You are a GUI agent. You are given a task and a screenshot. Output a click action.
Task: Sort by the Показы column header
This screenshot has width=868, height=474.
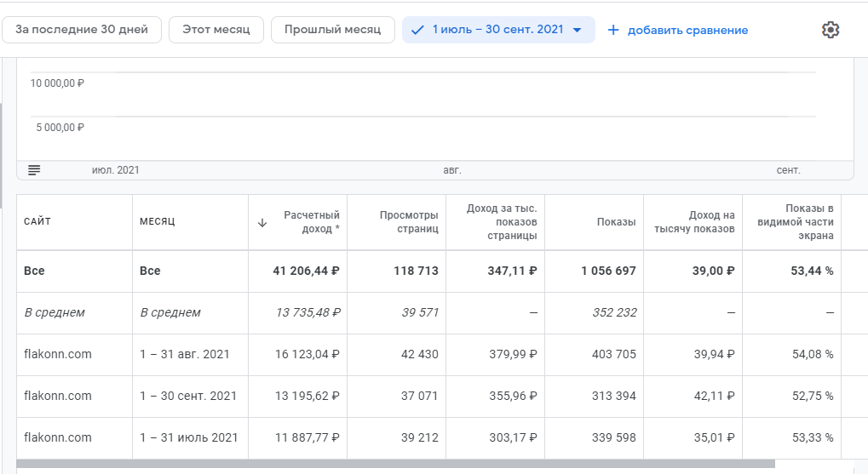(x=616, y=222)
